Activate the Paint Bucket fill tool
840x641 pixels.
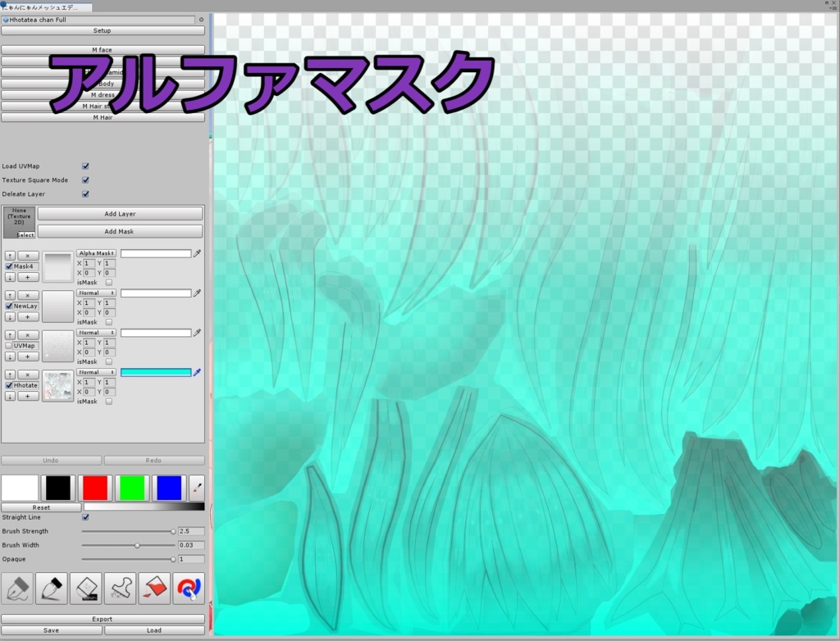(x=153, y=589)
